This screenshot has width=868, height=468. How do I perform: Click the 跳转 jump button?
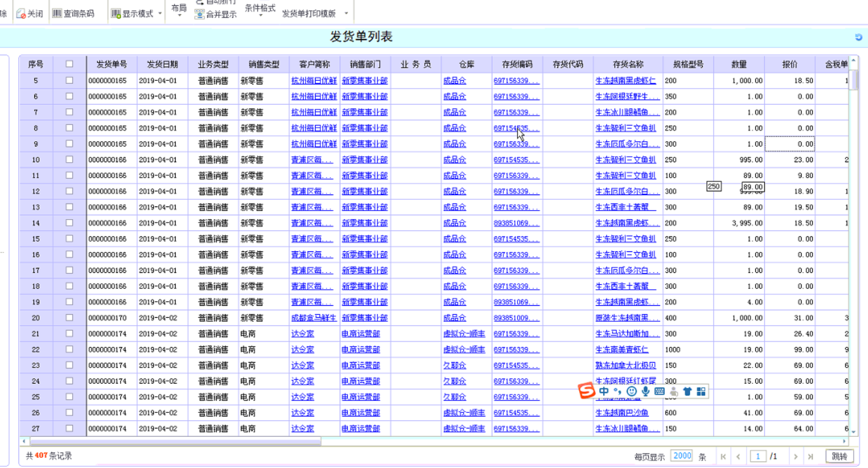pyautogui.click(x=839, y=457)
